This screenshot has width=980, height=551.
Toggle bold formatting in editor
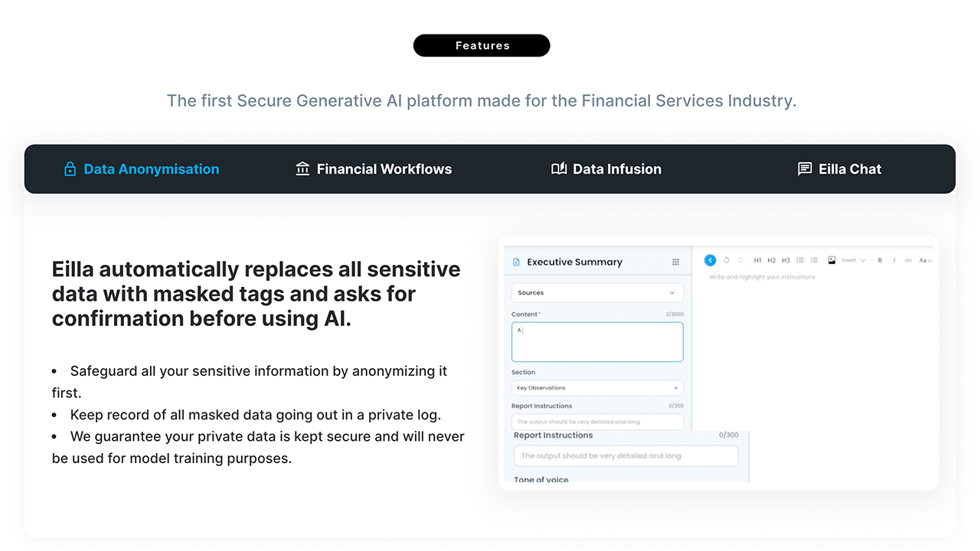pyautogui.click(x=880, y=260)
